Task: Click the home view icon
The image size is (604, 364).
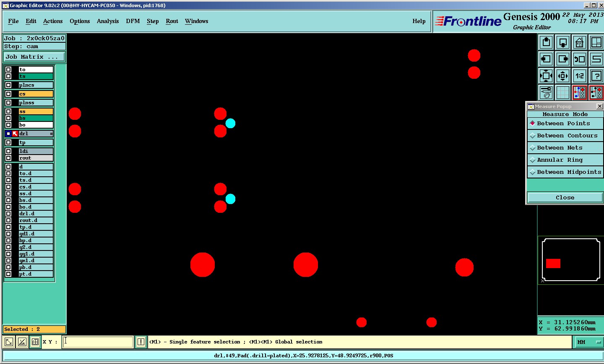Action: coord(580,42)
